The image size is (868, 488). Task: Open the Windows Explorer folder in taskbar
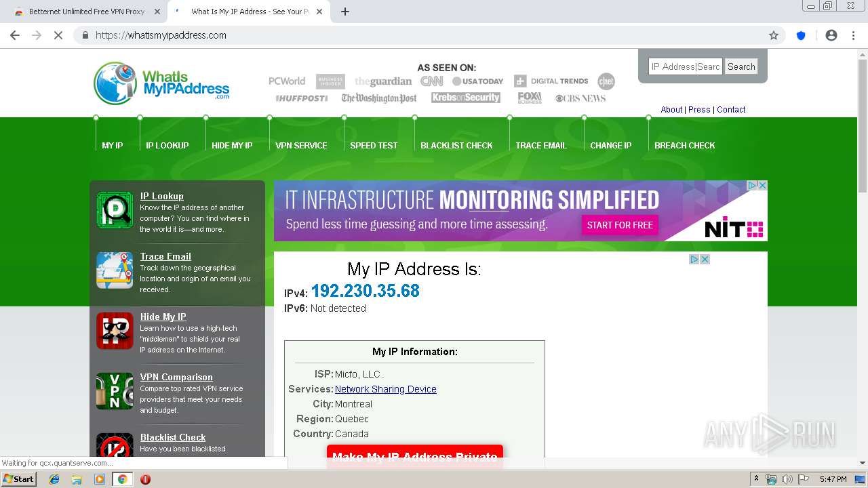(77, 479)
